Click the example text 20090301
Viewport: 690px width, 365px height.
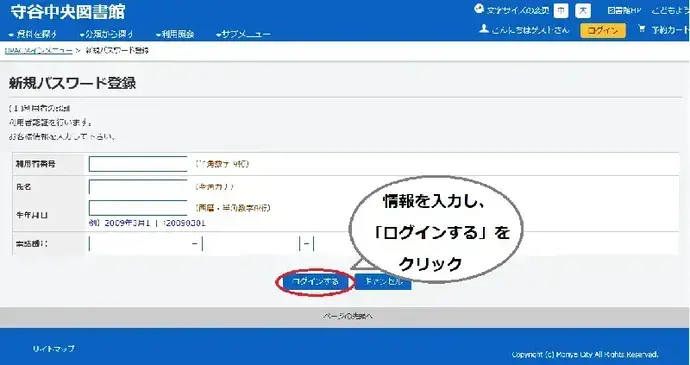[185, 223]
